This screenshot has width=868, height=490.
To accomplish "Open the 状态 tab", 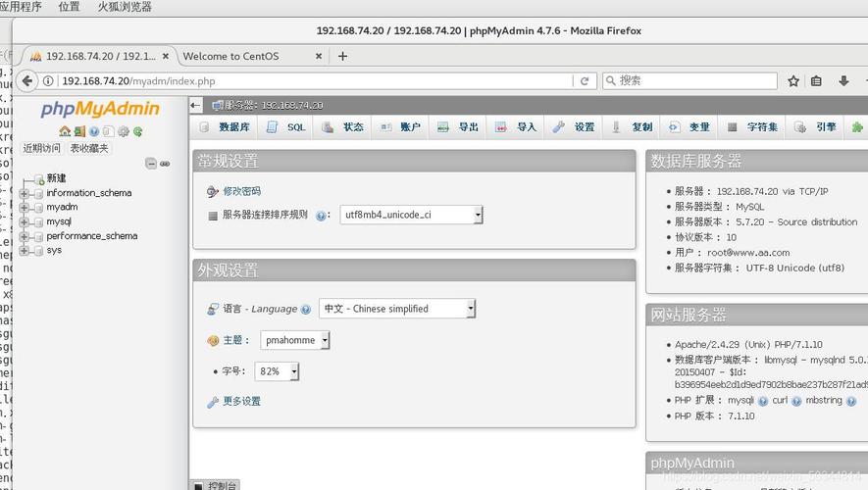I will (x=343, y=127).
